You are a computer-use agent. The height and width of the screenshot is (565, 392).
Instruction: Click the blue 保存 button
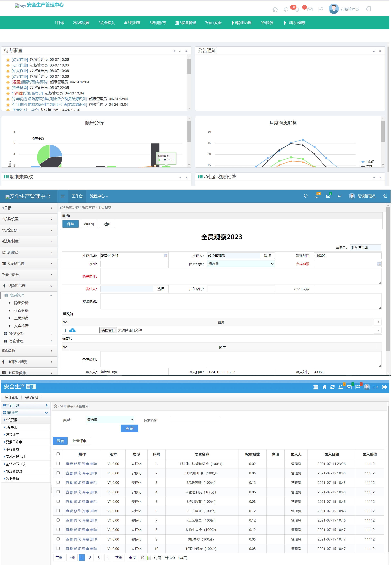tap(70, 224)
